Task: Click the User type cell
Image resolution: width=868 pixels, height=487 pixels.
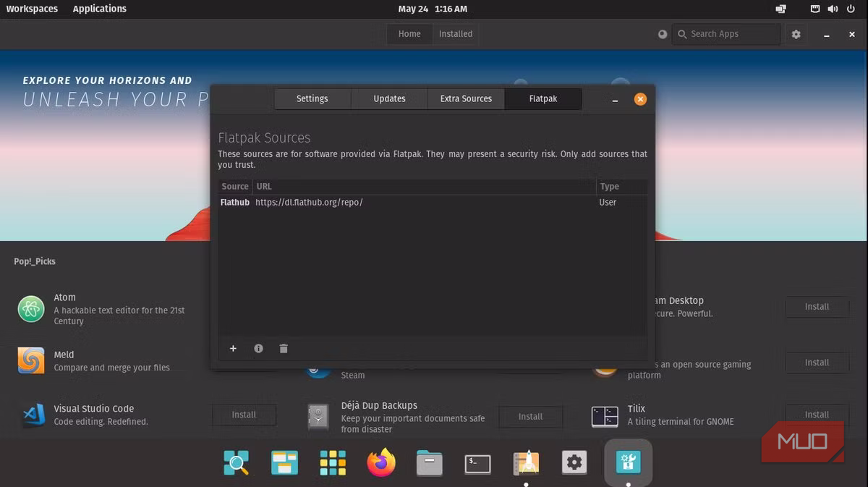Action: pos(608,203)
